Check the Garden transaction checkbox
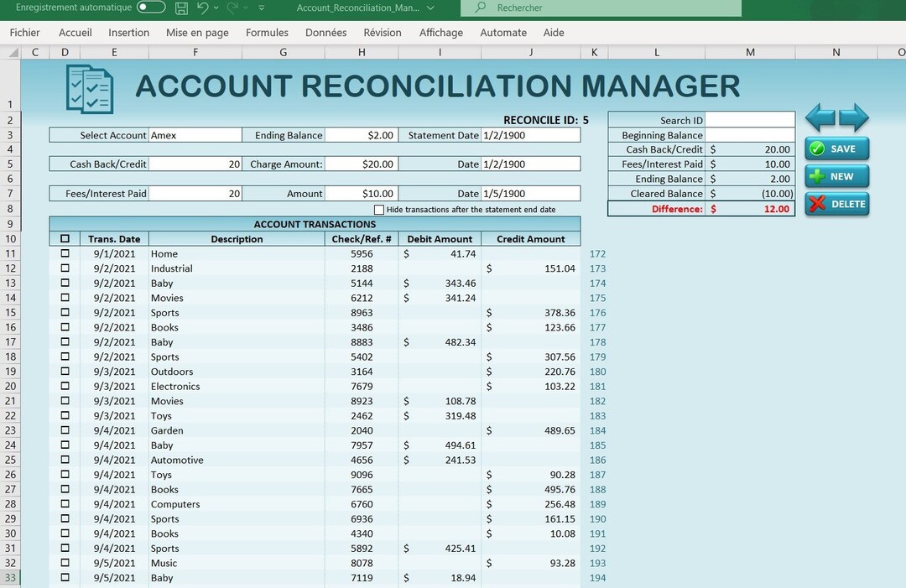 (65, 430)
